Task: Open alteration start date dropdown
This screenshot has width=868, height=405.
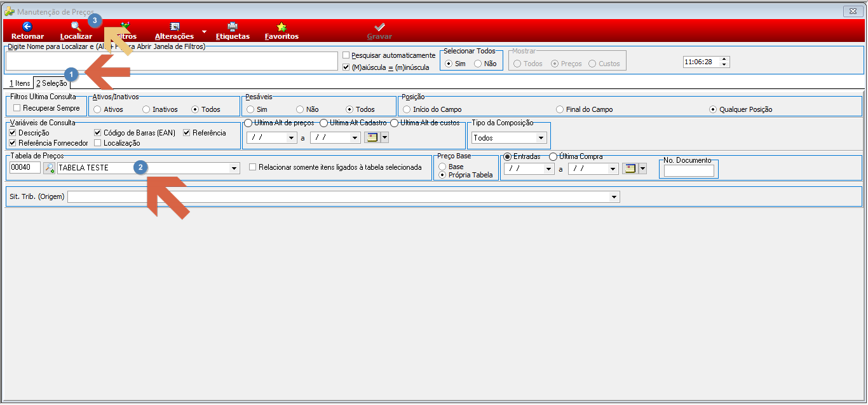Action: [x=292, y=137]
